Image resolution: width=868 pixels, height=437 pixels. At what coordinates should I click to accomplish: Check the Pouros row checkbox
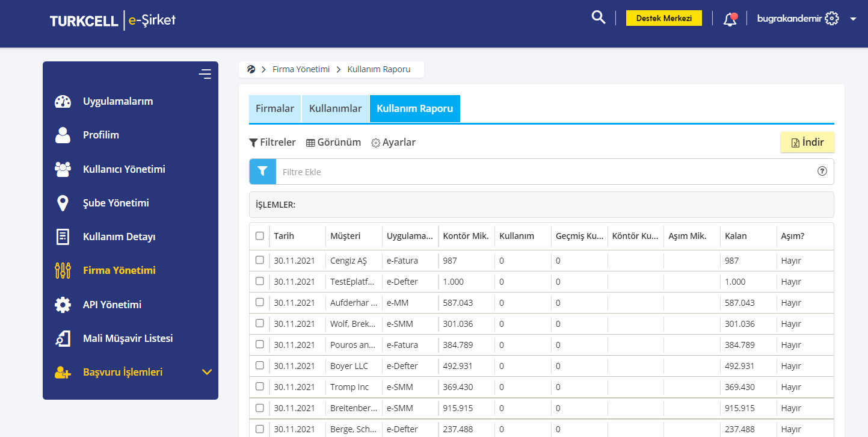[260, 344]
